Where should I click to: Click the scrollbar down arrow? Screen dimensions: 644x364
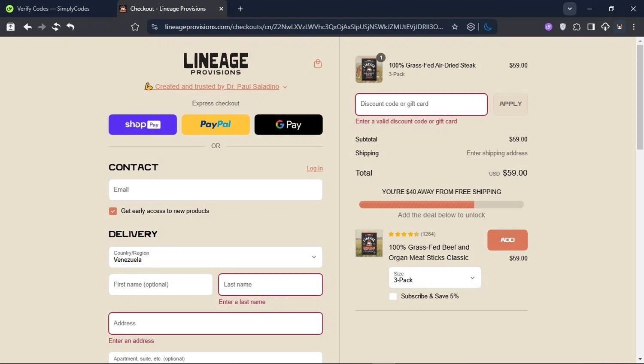tap(640, 359)
